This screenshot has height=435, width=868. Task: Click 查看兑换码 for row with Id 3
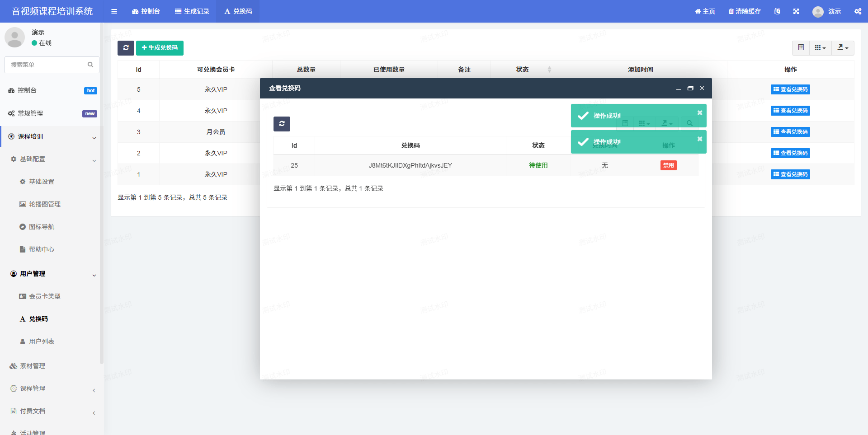(x=790, y=132)
